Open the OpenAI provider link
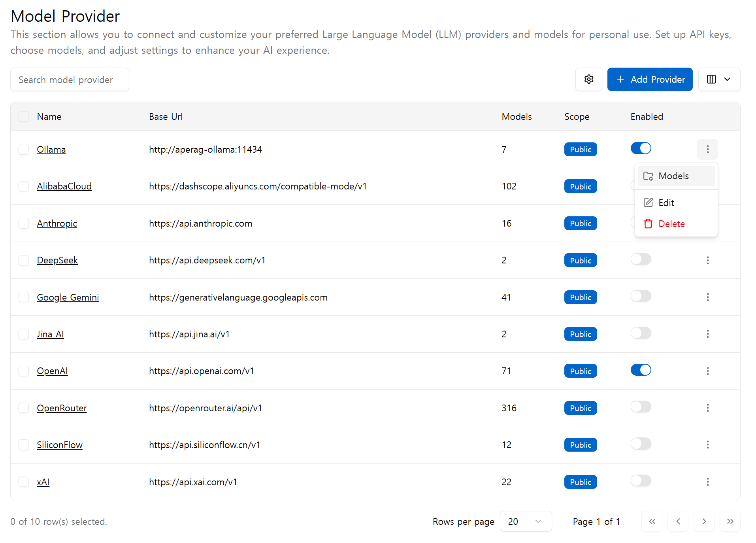The width and height of the screenshot is (756, 543). [52, 371]
